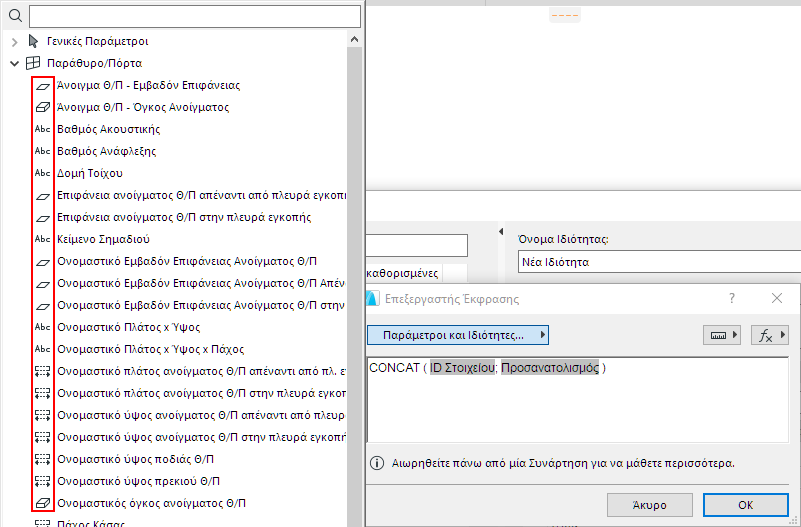This screenshot has width=801, height=527.
Task: Click the search field in parameter list
Action: 195,16
